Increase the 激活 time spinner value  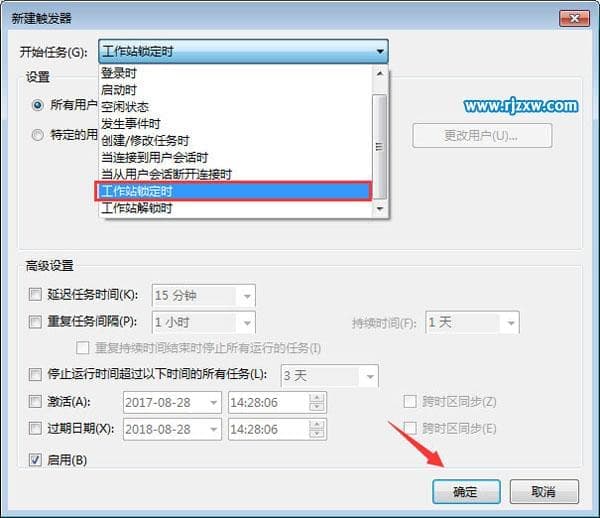pyautogui.click(x=316, y=398)
